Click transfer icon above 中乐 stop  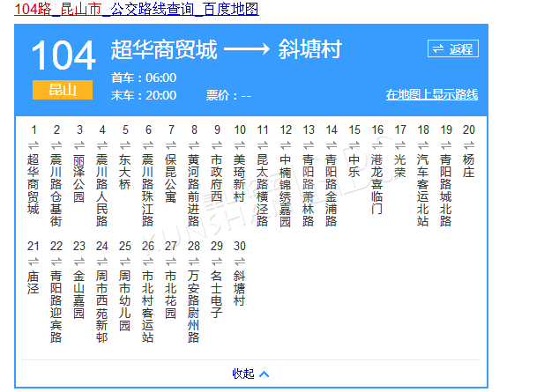pyautogui.click(x=354, y=144)
